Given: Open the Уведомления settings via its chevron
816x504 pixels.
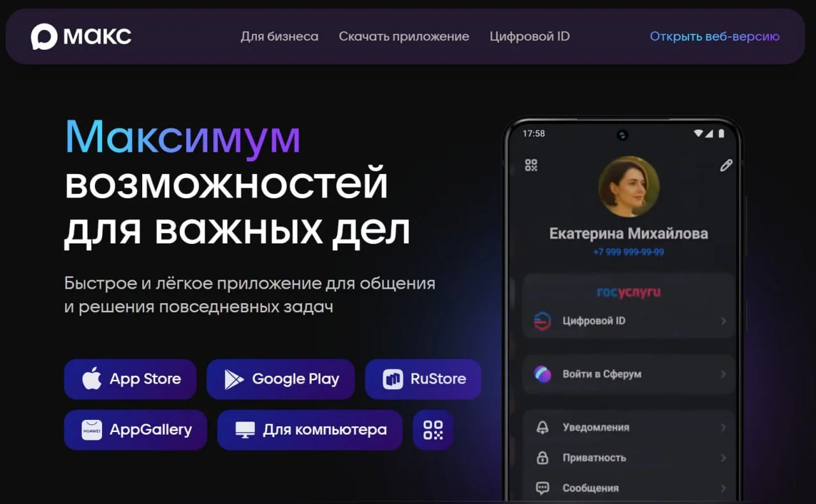Looking at the screenshot, I should pos(725,428).
